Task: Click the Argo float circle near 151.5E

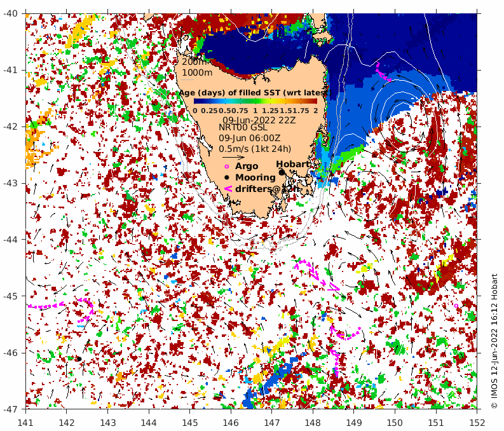Action: point(456,306)
